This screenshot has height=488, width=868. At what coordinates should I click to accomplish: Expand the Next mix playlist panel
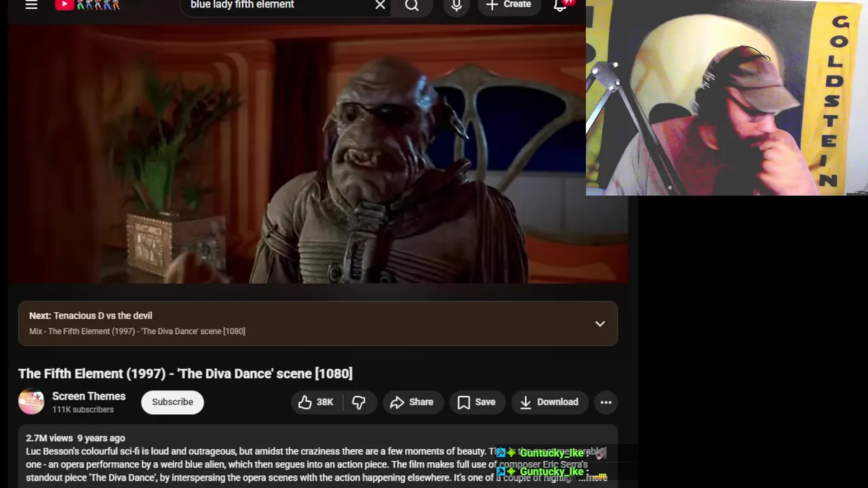pos(600,324)
